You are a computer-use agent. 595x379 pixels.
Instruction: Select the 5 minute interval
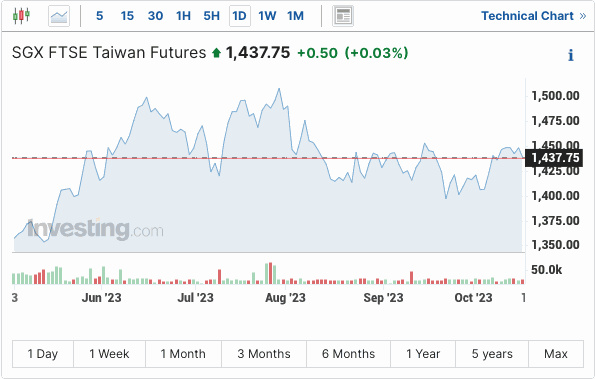pos(99,16)
